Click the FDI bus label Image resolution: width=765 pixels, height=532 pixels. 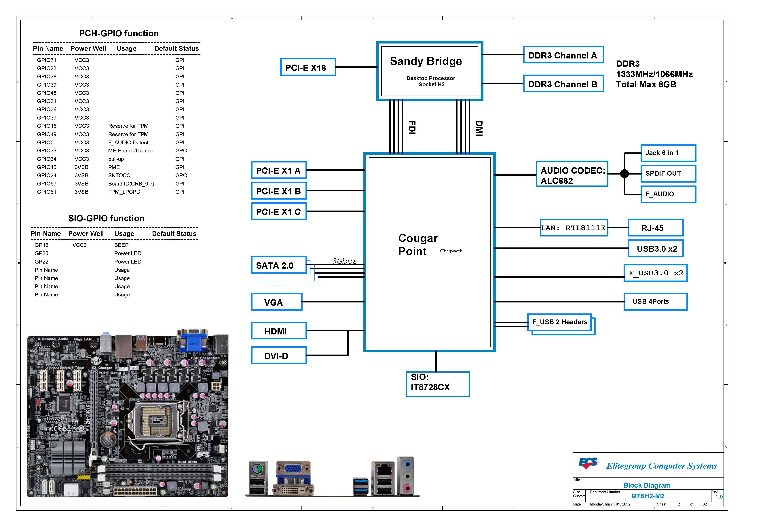412,127
